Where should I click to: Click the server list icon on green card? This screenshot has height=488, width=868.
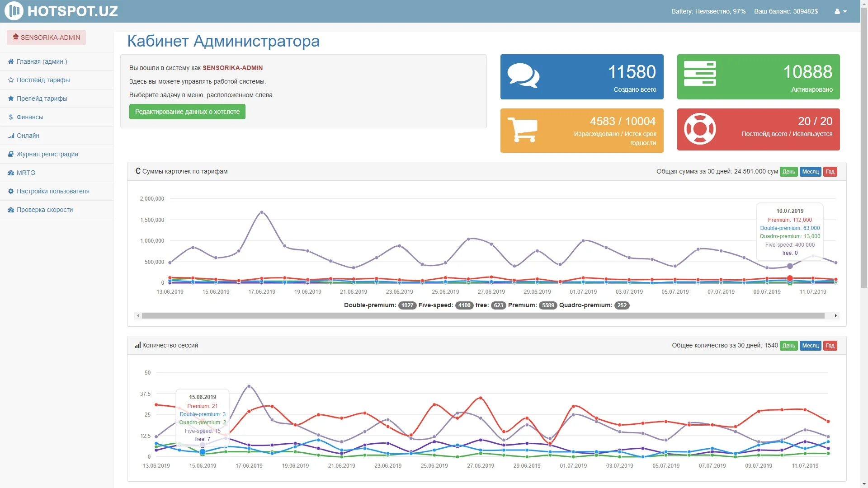(700, 74)
